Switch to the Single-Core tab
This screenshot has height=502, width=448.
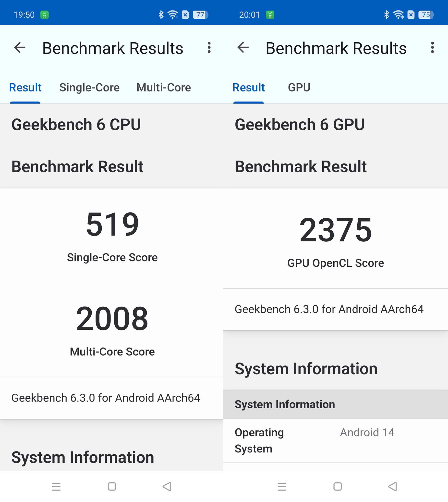pyautogui.click(x=89, y=88)
